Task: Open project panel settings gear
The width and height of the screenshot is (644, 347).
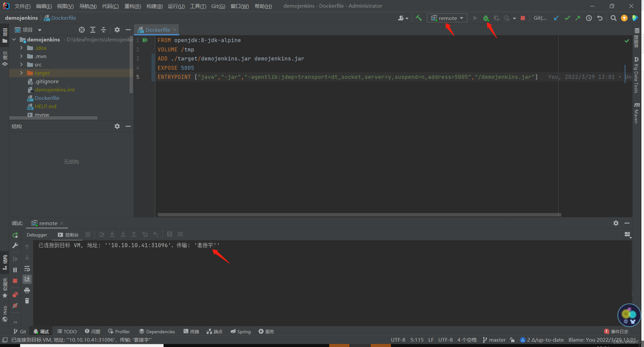Action: pos(117,30)
